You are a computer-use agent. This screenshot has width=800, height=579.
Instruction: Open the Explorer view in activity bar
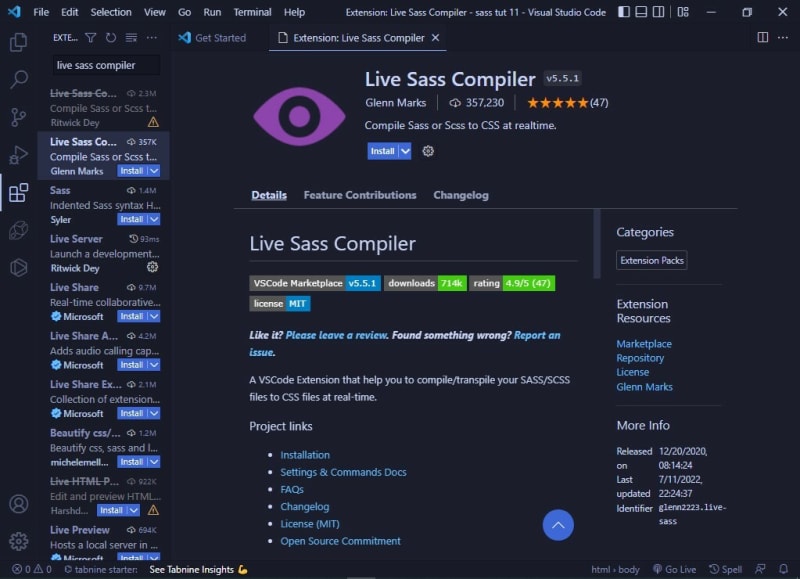click(18, 42)
